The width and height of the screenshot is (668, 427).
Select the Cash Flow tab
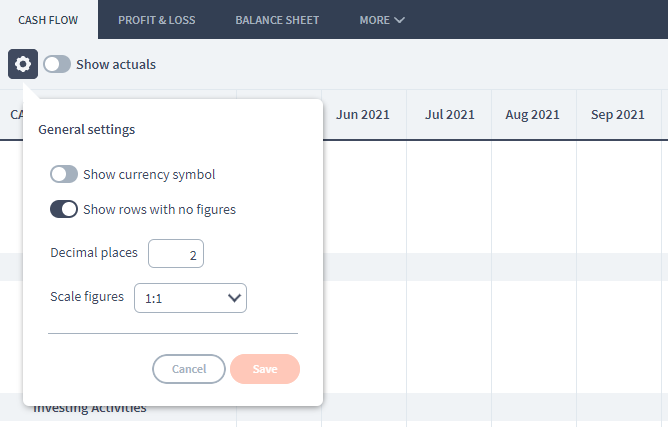pyautogui.click(x=48, y=20)
